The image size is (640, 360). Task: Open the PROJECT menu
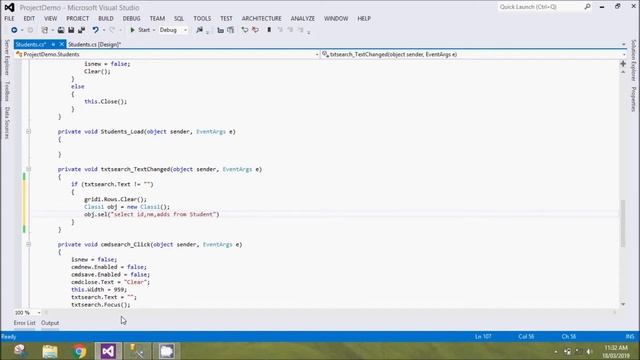coord(78,19)
